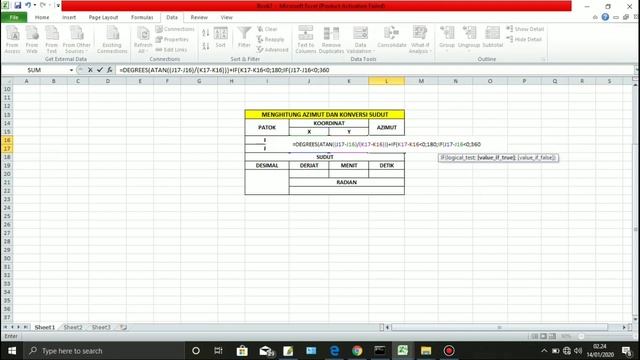This screenshot has height=360, width=640.
Task: Open the Microsoft Store taskbar icon
Action: pyautogui.click(x=242, y=351)
